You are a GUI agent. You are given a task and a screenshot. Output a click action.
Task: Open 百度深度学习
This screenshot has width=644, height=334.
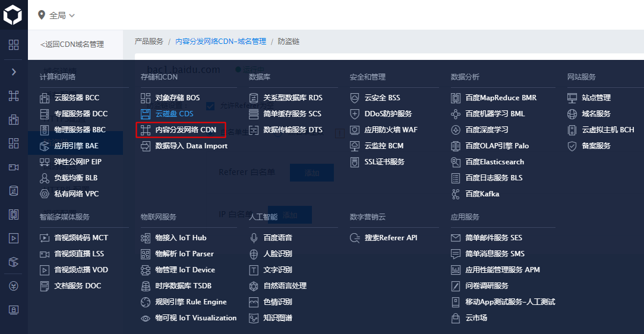(487, 130)
